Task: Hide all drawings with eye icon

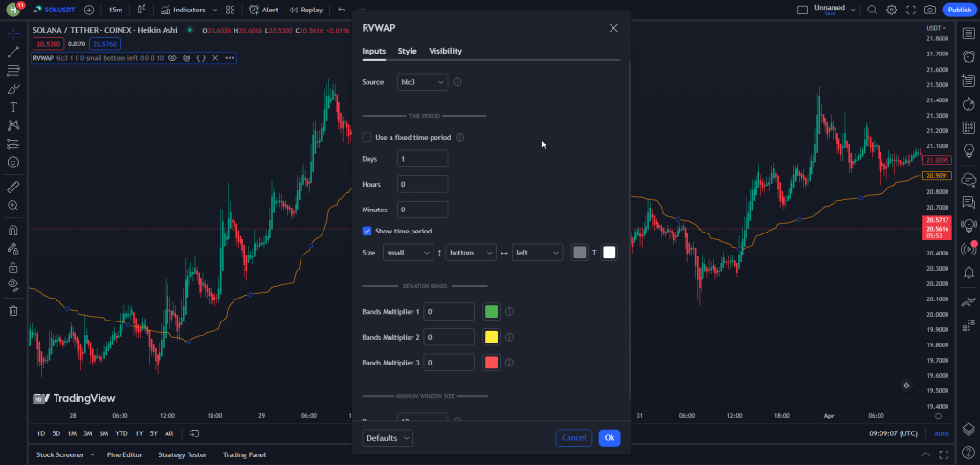Action: [x=13, y=285]
